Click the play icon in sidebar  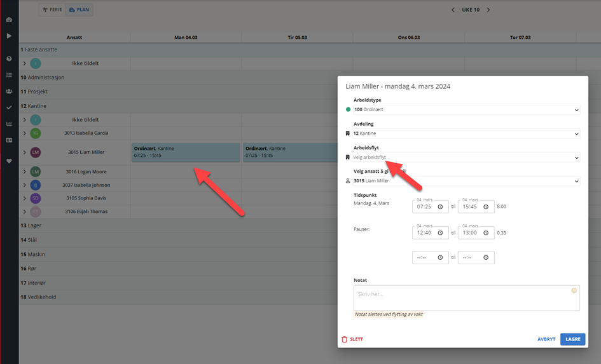[9, 36]
